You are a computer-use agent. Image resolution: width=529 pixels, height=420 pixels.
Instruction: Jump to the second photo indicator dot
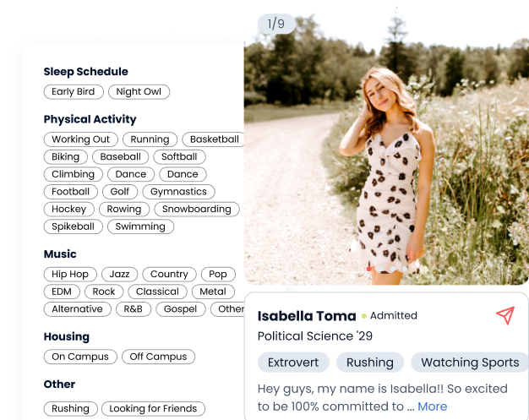click(381, 269)
